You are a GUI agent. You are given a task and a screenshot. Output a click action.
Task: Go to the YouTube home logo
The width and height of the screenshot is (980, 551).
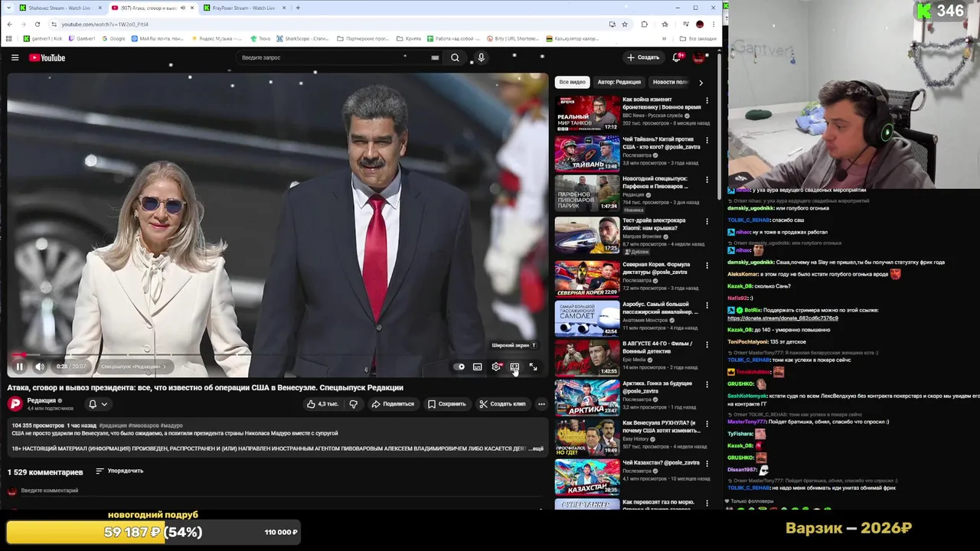pyautogui.click(x=47, y=57)
